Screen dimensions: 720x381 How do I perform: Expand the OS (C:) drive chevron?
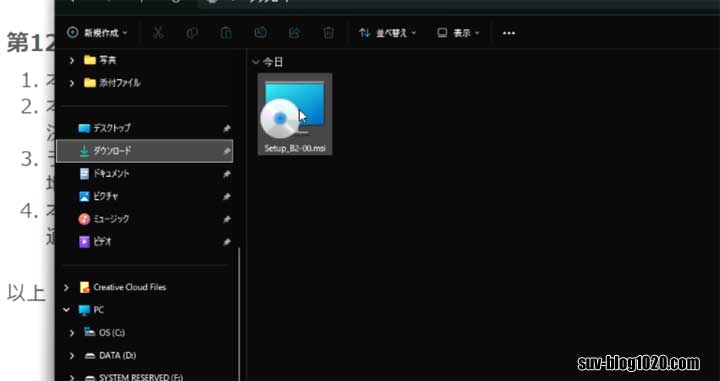(x=72, y=333)
